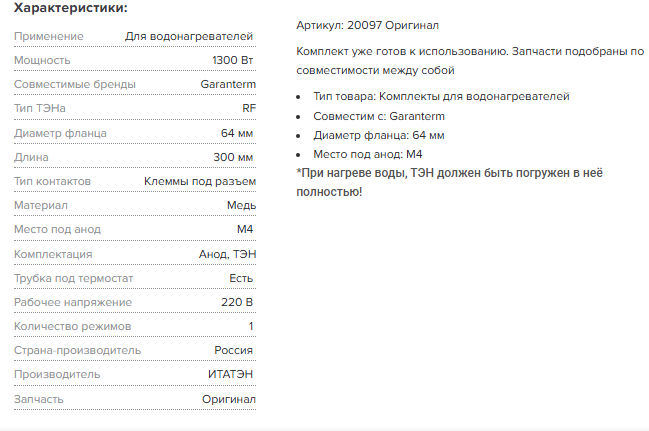Select the 'Мощность' row label

42,60
